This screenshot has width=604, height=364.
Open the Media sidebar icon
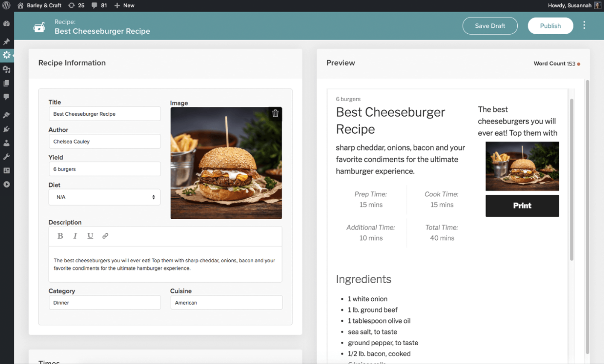[6, 69]
